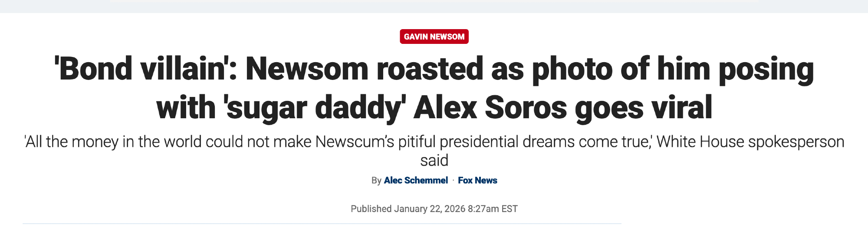Click the word 'said' under the subheadline
The image size is (868, 226).
point(434,160)
